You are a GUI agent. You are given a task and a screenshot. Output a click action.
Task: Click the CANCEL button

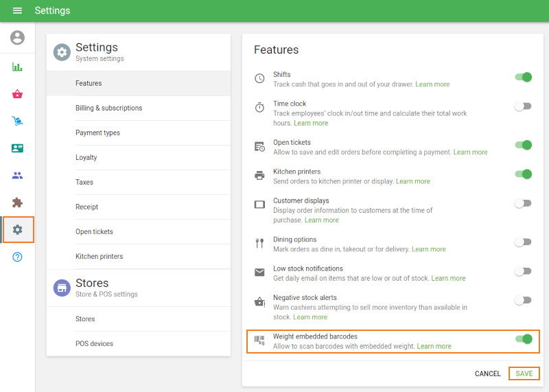pyautogui.click(x=487, y=373)
